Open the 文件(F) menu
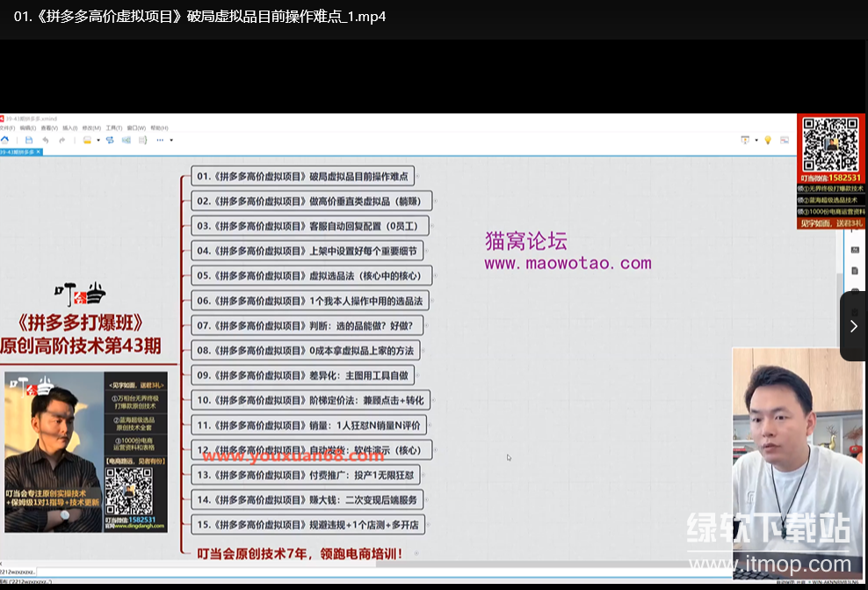868x590 pixels. pos(6,128)
